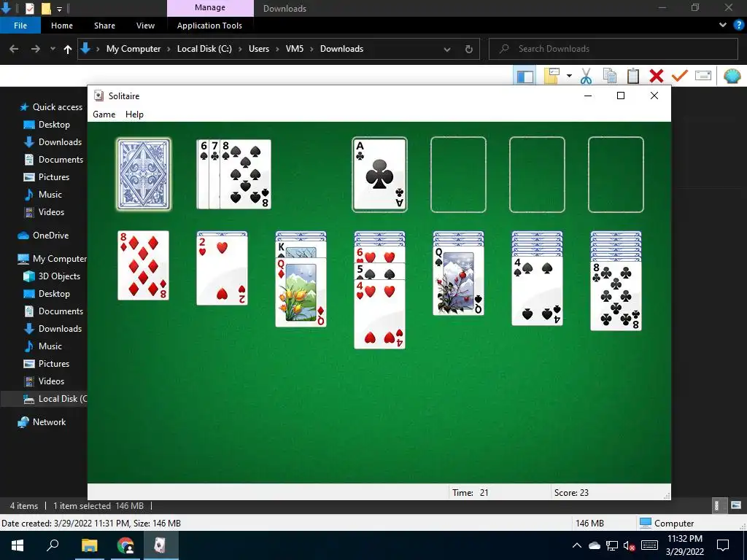
Task: Refresh the Downloads folder
Action: click(x=469, y=49)
